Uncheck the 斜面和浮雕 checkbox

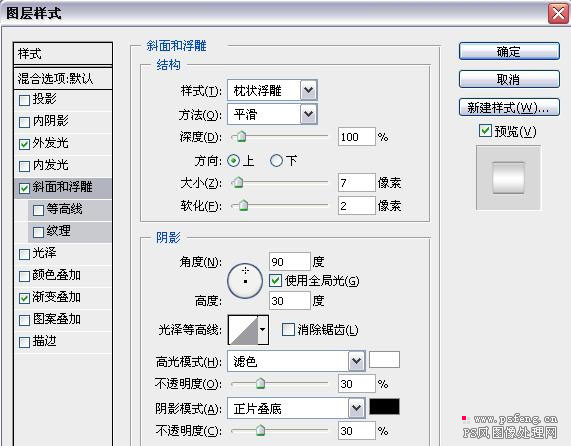tap(24, 188)
